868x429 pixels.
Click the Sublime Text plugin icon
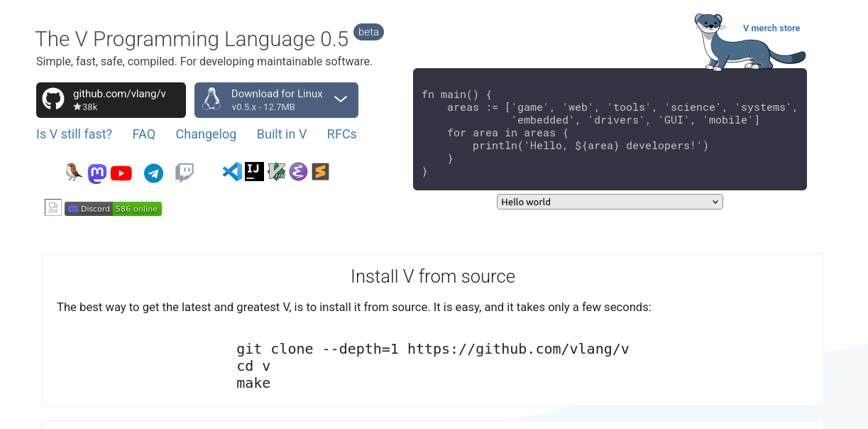point(321,171)
